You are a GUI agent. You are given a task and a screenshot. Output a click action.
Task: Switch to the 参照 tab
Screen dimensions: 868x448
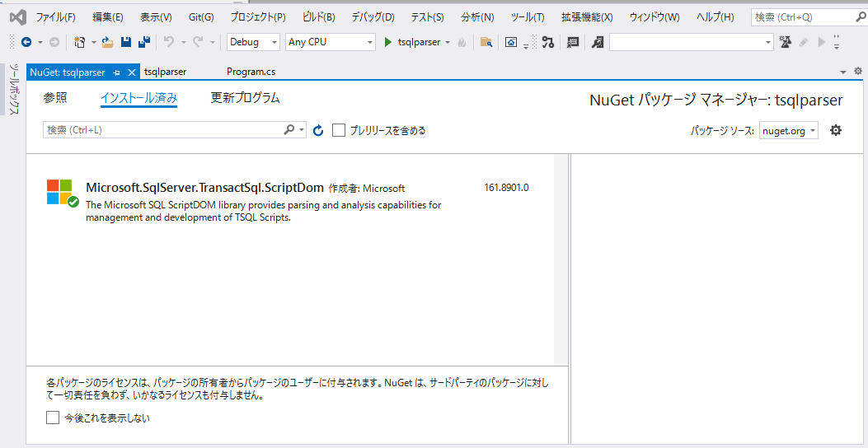[55, 99]
